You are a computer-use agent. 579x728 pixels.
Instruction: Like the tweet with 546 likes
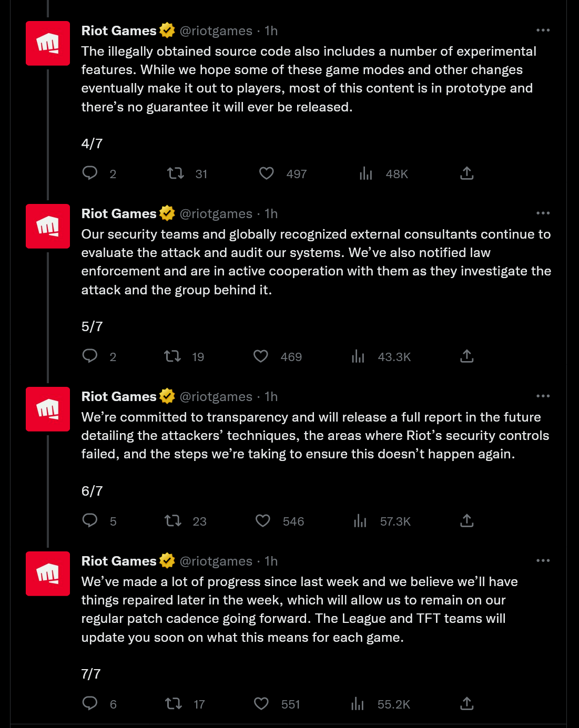pyautogui.click(x=263, y=520)
